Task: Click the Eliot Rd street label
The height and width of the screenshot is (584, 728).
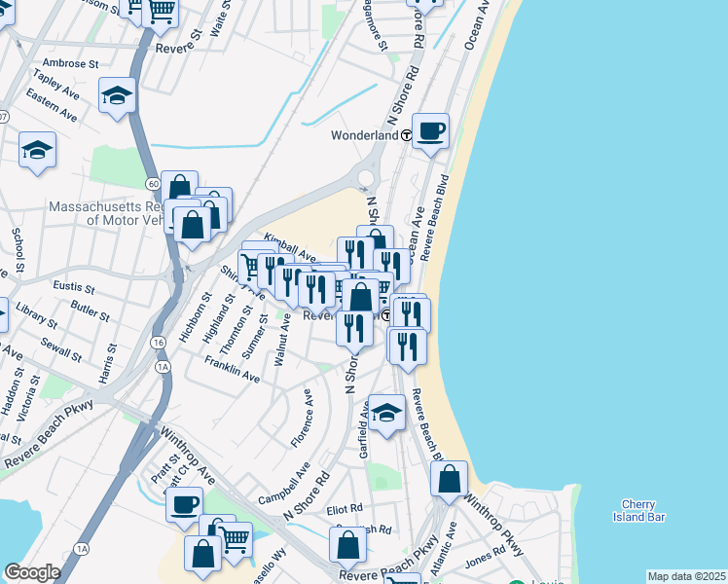Action: (x=345, y=510)
